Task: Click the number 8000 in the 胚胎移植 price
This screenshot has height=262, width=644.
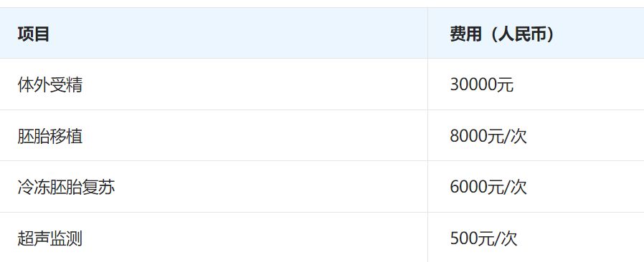Action: click(x=468, y=136)
